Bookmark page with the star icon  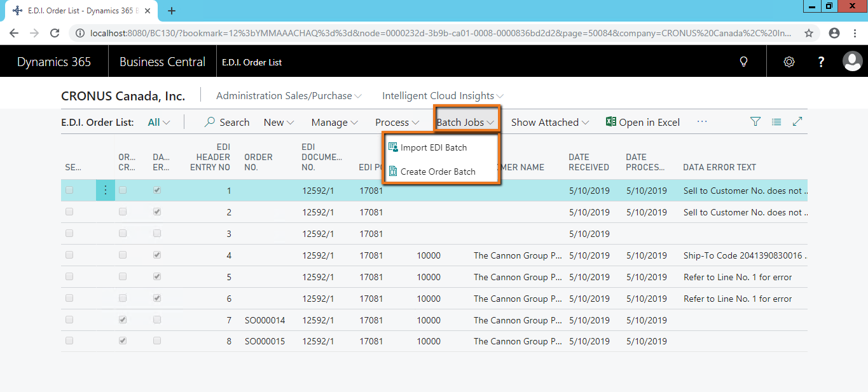(x=809, y=33)
